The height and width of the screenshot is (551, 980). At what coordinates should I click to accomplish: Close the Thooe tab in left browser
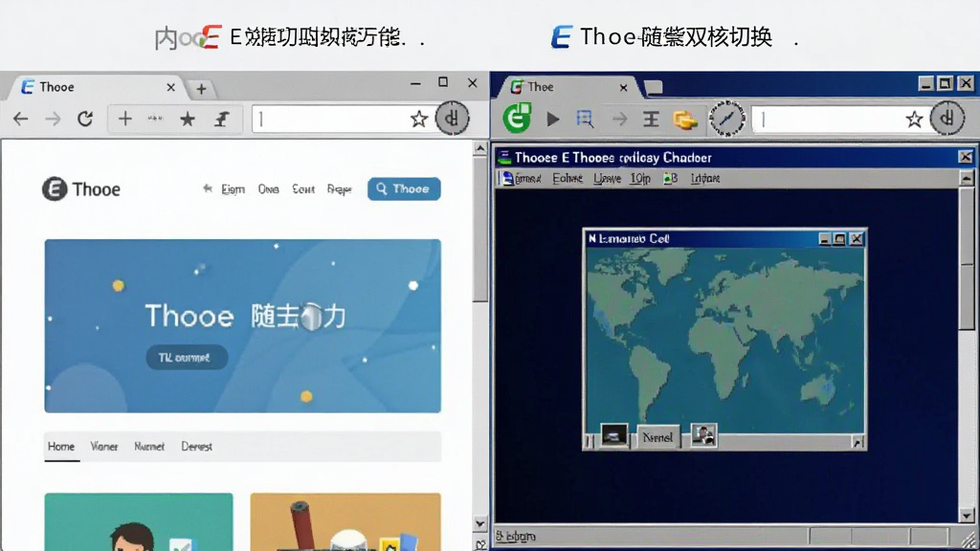point(170,87)
